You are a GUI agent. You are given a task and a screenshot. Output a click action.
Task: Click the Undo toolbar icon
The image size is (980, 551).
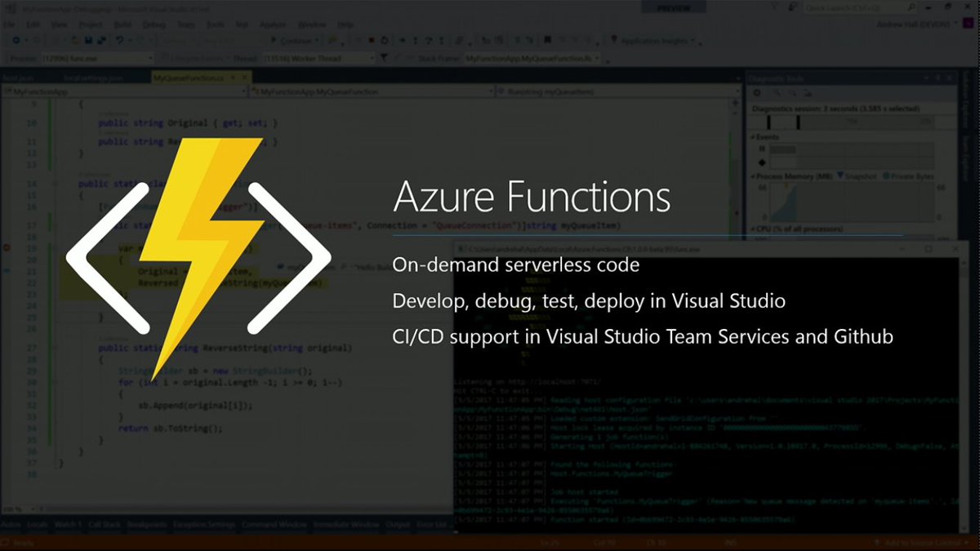(x=120, y=40)
